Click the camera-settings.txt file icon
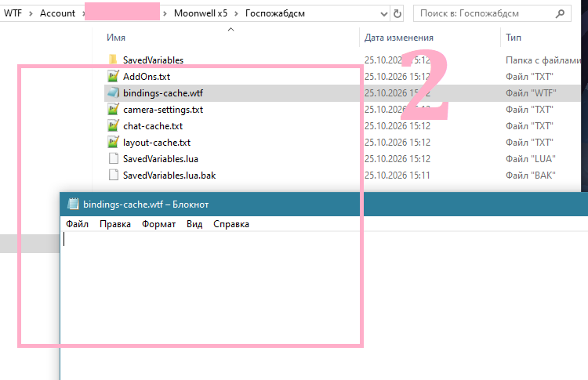 coord(113,110)
